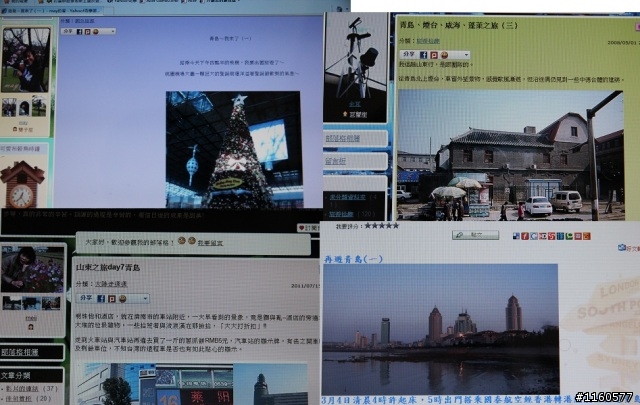This screenshot has width=640, height=405.
Task: Click Google G icon in share icon row
Action: pyautogui.click(x=534, y=236)
